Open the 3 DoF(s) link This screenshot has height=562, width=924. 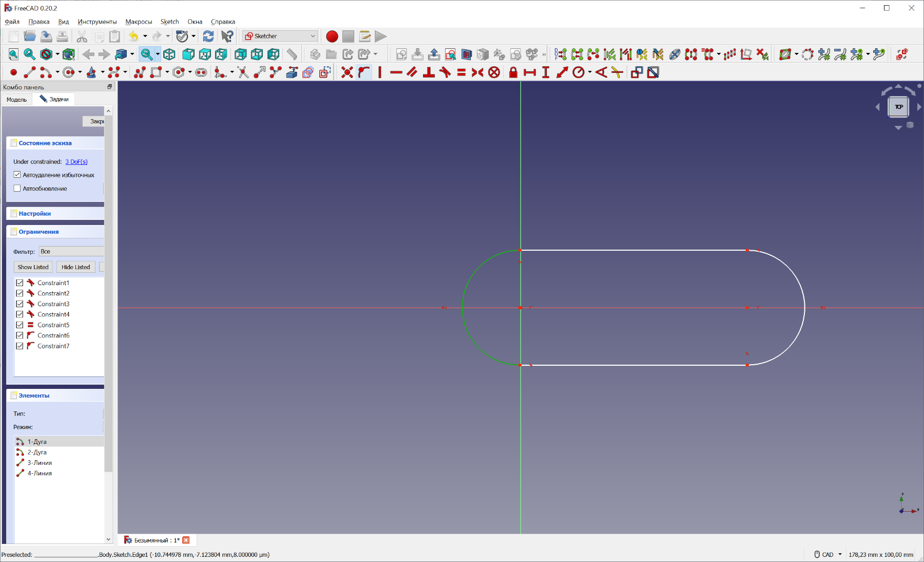pyautogui.click(x=76, y=161)
